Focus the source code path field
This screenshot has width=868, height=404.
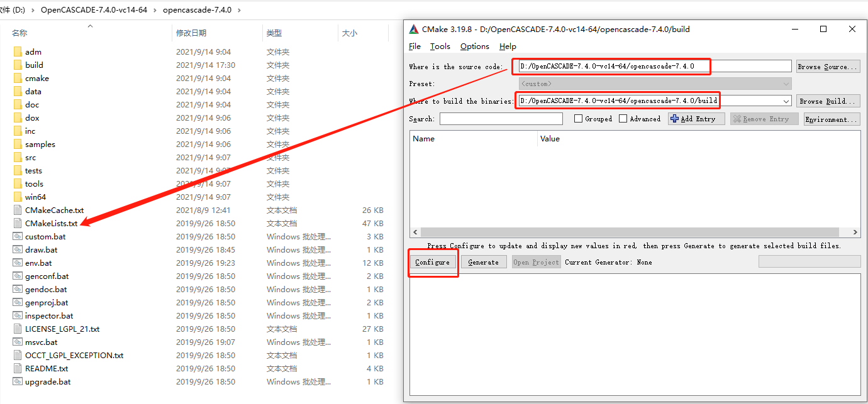tap(655, 66)
